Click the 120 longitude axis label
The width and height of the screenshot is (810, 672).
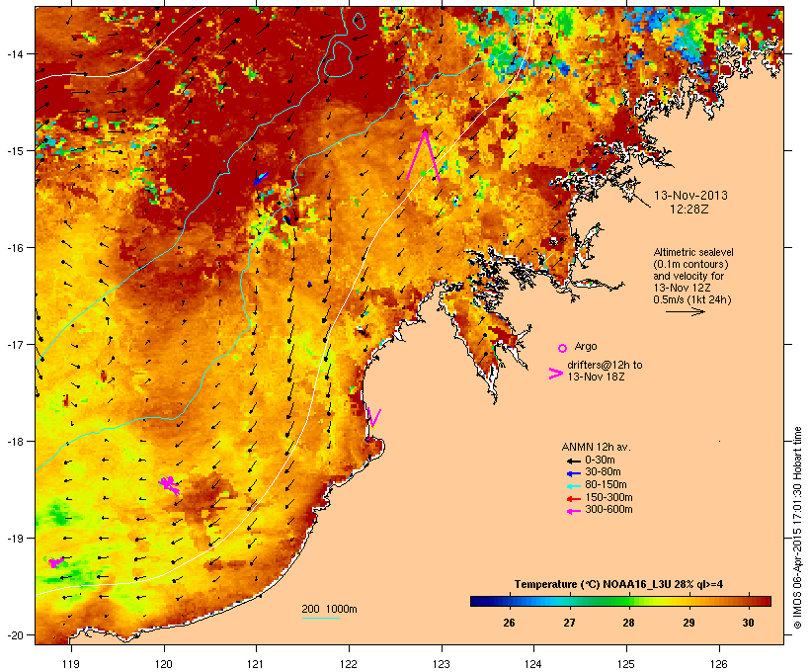(164, 664)
